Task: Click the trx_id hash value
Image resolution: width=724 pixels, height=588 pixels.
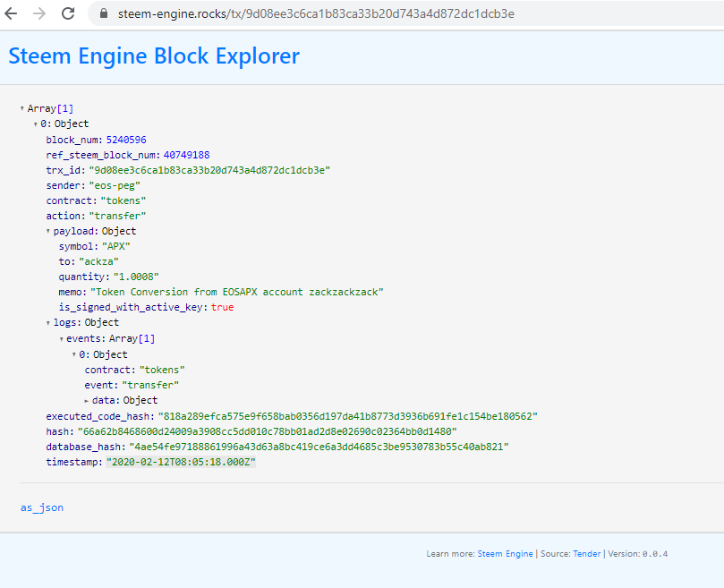Action: coord(209,170)
